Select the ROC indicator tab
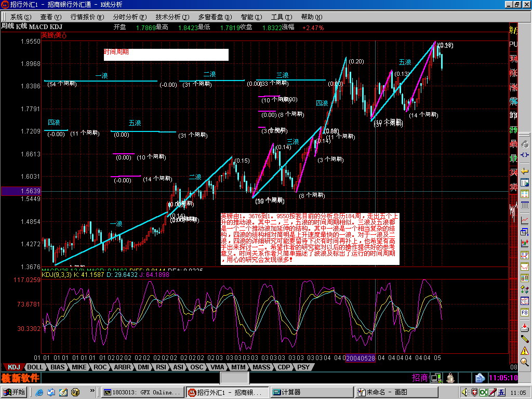Viewport: 532px width, 399px height. 100,367
